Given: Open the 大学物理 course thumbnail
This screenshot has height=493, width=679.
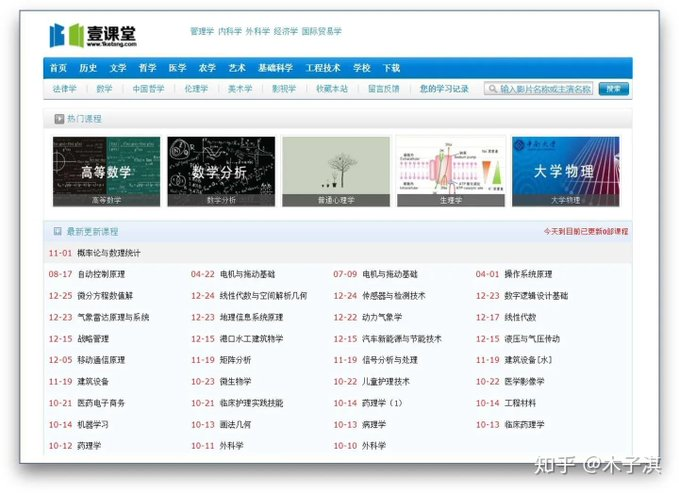Looking at the screenshot, I should click(566, 172).
